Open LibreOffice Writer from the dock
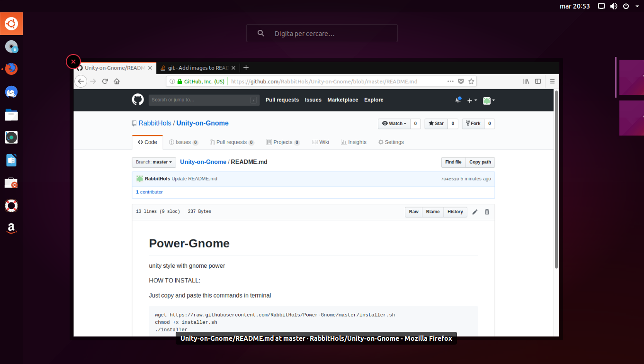The image size is (644, 364). pyautogui.click(x=11, y=160)
